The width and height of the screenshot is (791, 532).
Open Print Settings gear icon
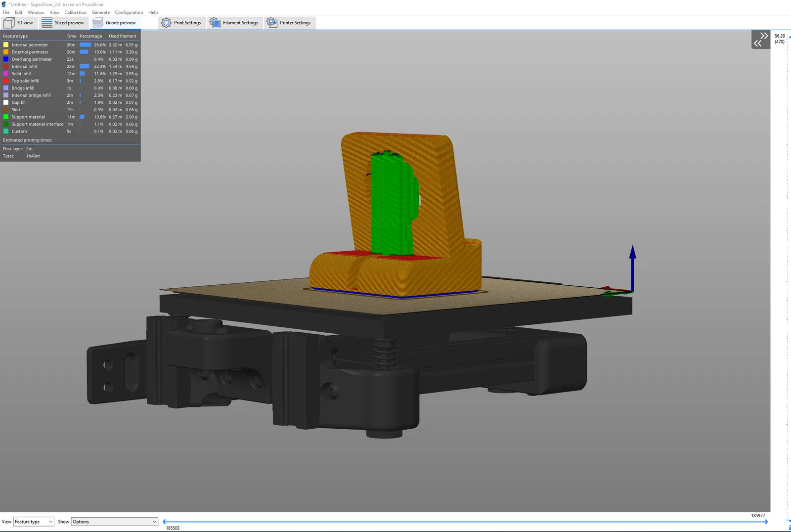tap(166, 23)
